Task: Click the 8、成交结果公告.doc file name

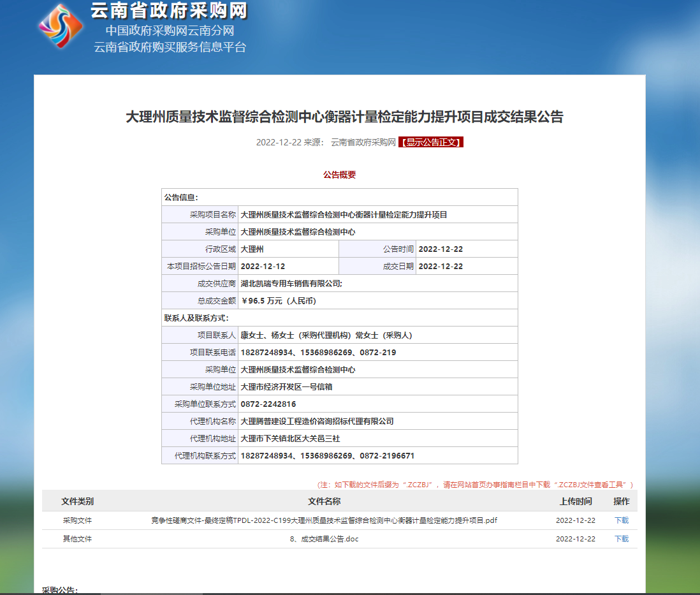Action: 324,539
